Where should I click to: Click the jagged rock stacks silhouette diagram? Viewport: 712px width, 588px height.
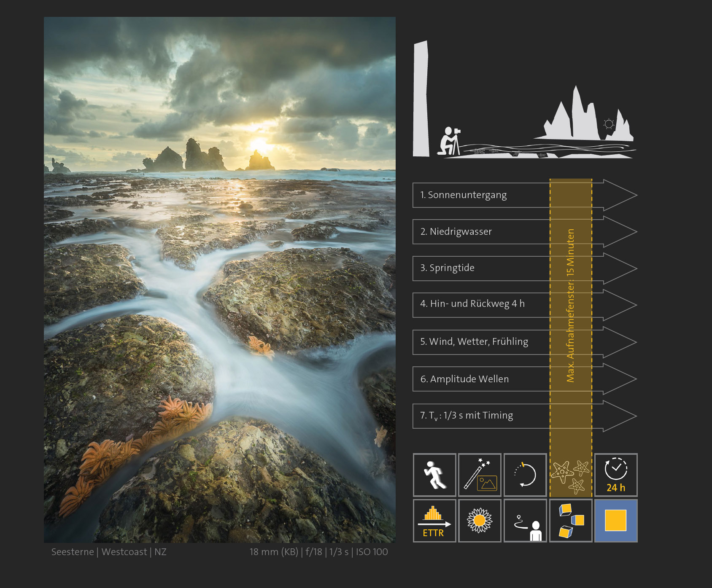584,114
